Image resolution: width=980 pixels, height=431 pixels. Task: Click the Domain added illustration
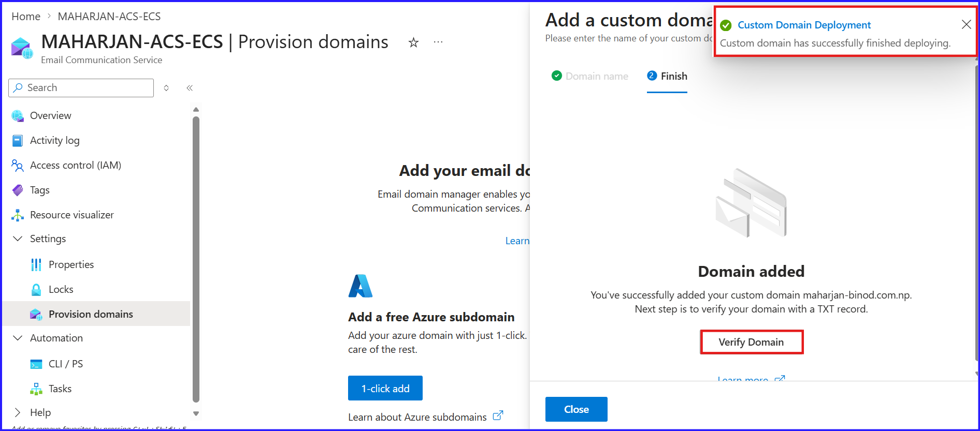[x=751, y=203]
